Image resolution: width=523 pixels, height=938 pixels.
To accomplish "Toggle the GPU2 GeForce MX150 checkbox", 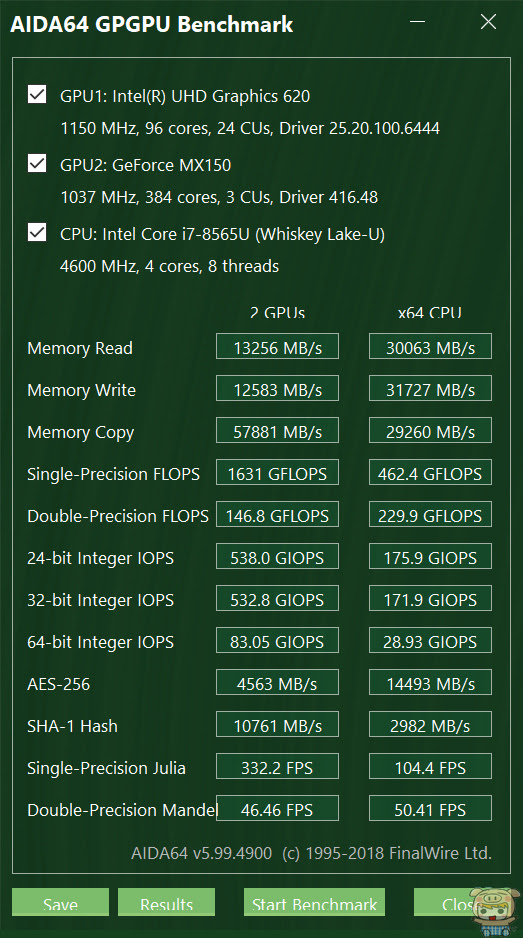I will click(37, 163).
